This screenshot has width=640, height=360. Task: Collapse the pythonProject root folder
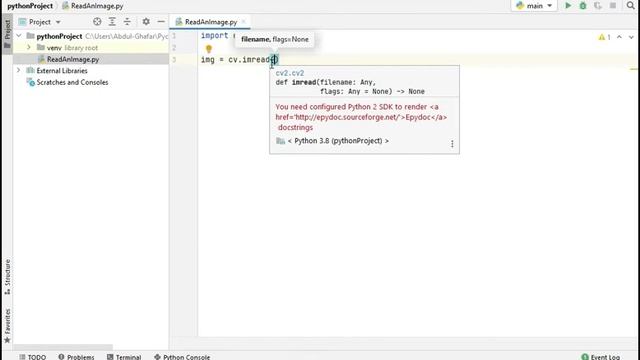pyautogui.click(x=19, y=36)
